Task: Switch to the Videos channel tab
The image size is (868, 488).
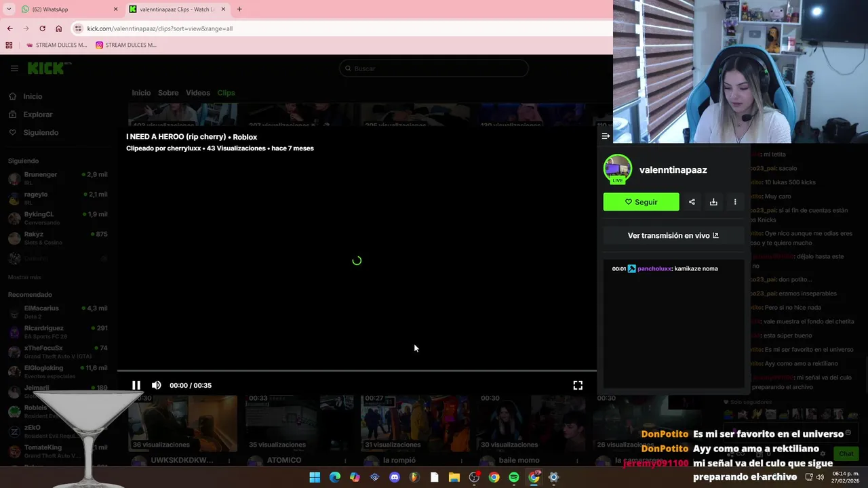Action: click(x=198, y=93)
